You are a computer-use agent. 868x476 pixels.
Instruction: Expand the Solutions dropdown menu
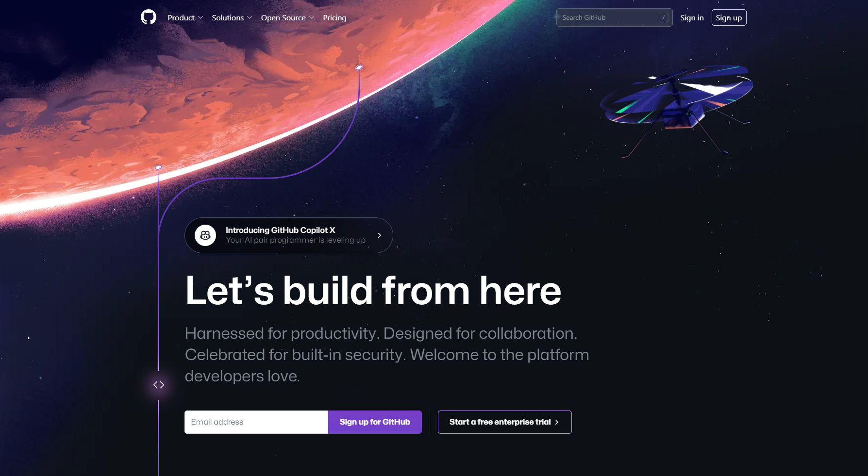pos(232,17)
